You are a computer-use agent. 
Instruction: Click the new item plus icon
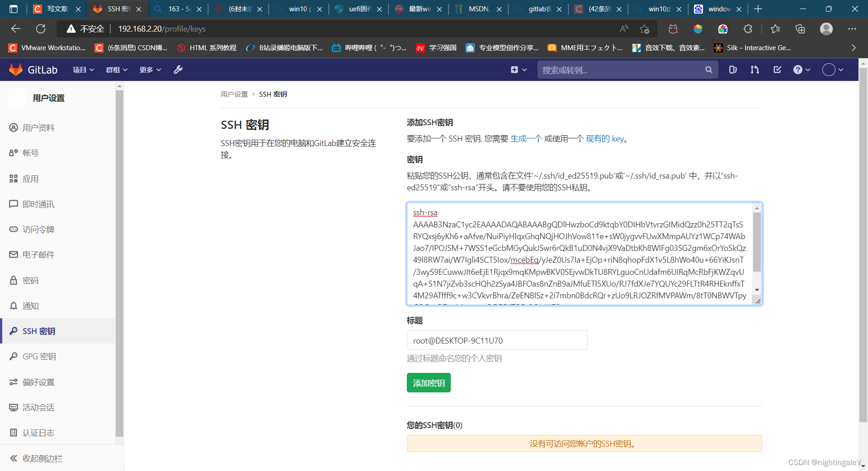point(518,70)
